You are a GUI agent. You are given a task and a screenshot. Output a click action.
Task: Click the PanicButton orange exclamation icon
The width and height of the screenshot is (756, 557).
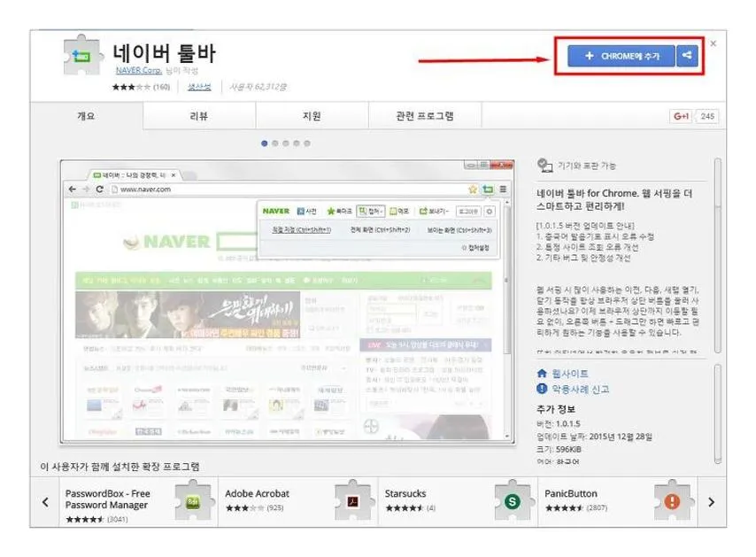(673, 501)
